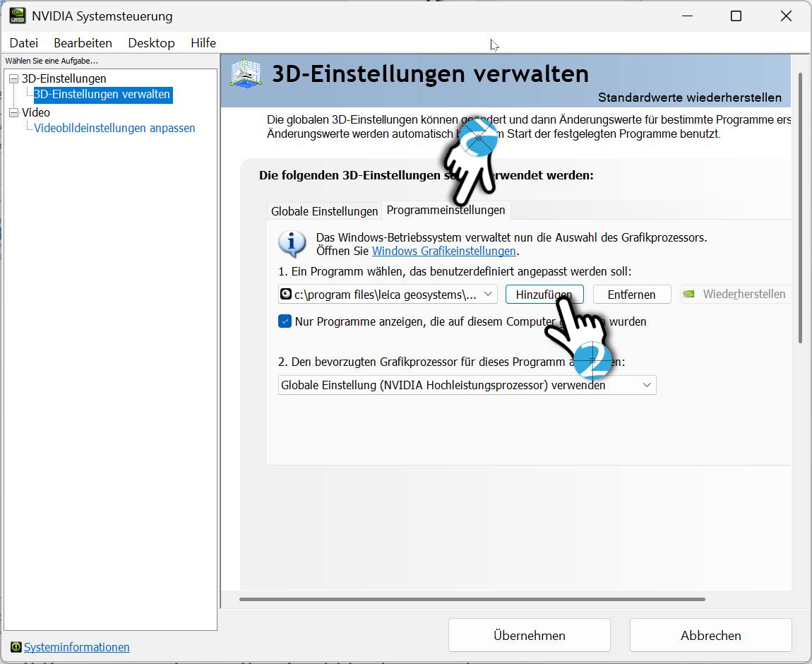Screen dimensions: 812x664
Task: Click the Übernehmen button
Action: point(530,635)
